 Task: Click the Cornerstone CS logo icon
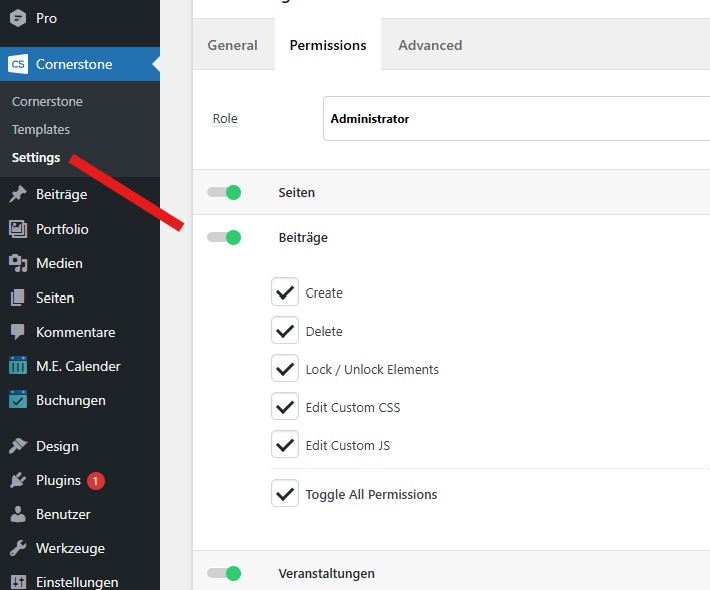pos(18,65)
